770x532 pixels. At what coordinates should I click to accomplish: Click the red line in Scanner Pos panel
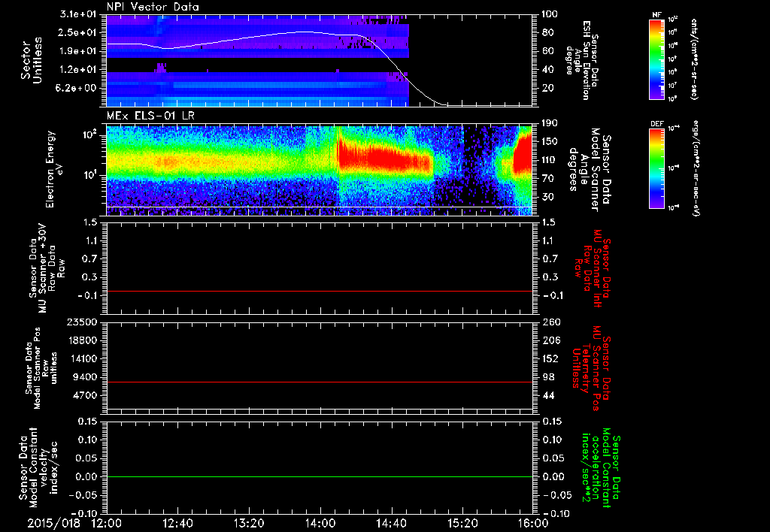pyautogui.click(x=319, y=382)
